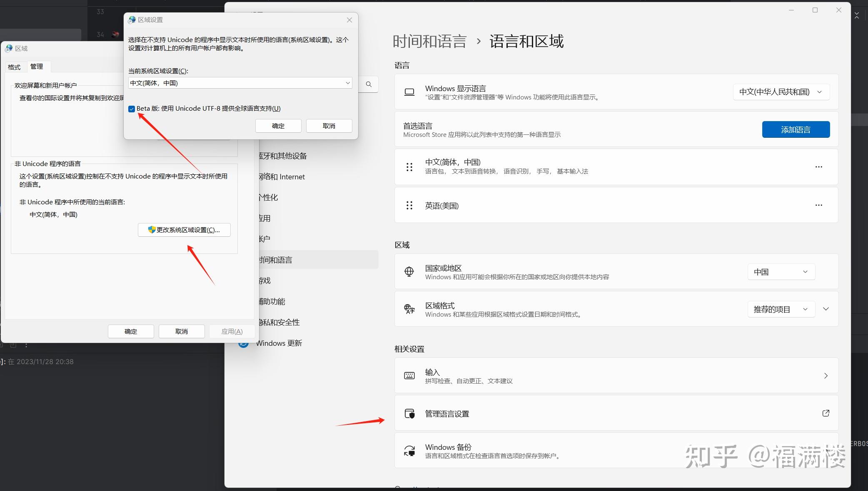Click the 英语(美国) language row text
This screenshot has width=868, height=491.
pos(442,206)
